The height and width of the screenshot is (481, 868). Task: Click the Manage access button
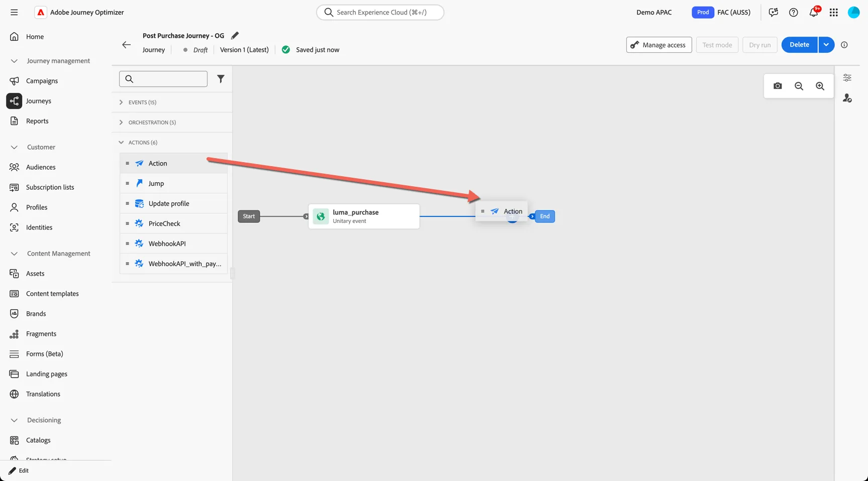(659, 45)
